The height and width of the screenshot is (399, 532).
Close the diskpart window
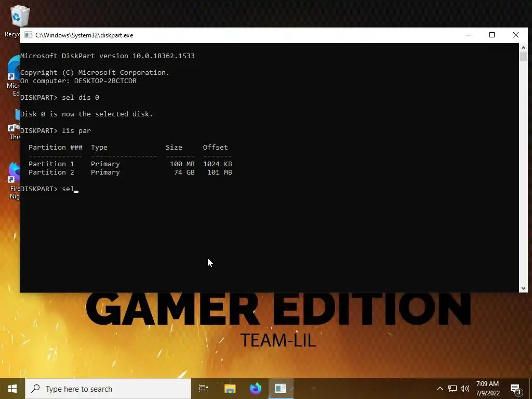click(516, 35)
